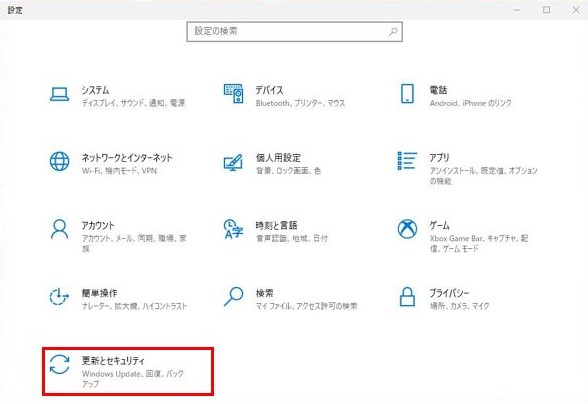Maximize the 設定 window

point(546,10)
